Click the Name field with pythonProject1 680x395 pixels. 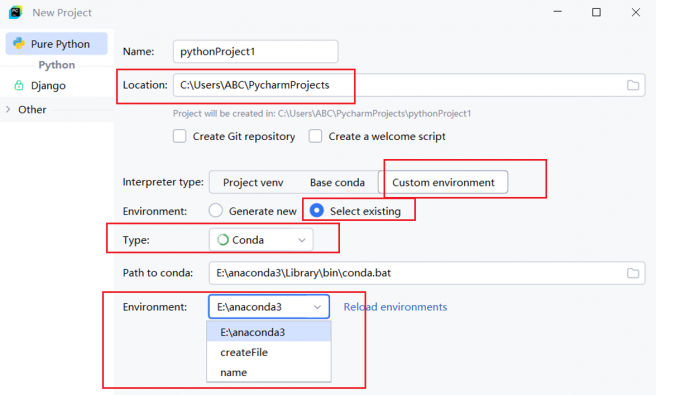click(x=255, y=52)
